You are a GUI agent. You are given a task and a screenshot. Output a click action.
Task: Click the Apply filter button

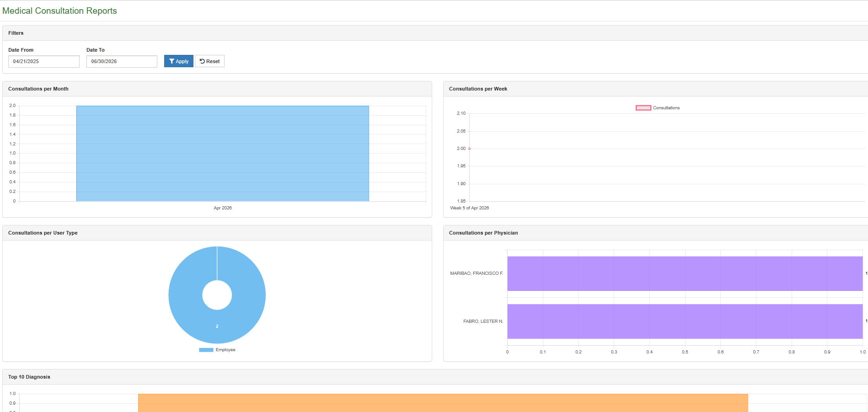178,61
